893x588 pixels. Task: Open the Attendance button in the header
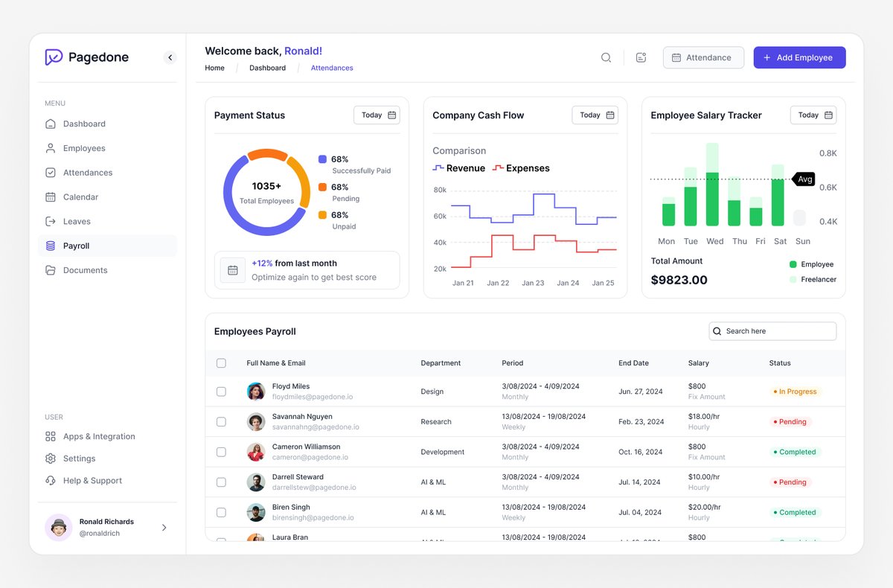click(702, 57)
